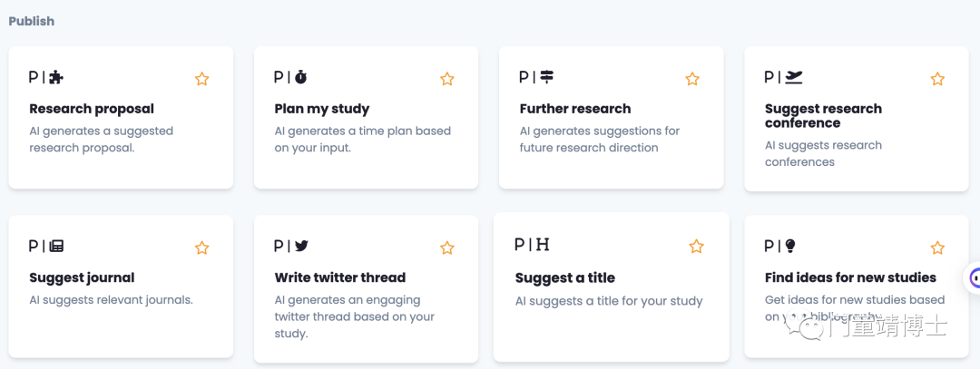Click the Twitter bird icon

(x=302, y=246)
